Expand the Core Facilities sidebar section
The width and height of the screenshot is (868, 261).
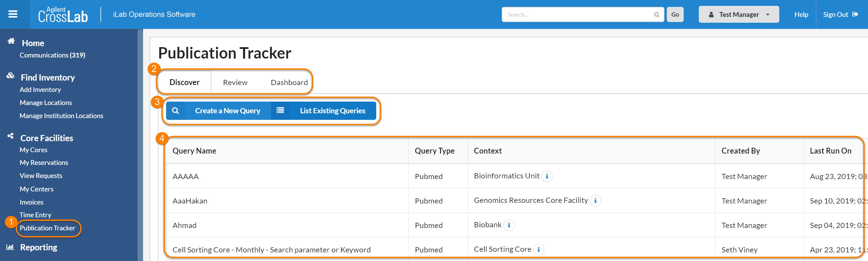coord(47,138)
